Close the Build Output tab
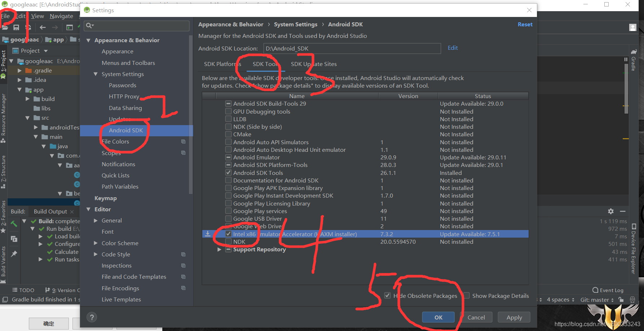This screenshot has height=331, width=644. (72, 212)
